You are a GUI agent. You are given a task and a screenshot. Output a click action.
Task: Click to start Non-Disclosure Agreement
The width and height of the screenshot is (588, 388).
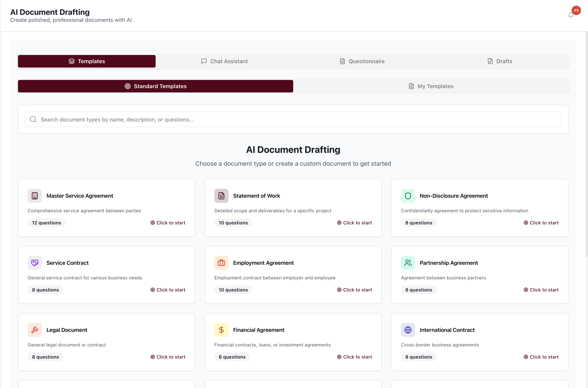pos(541,223)
